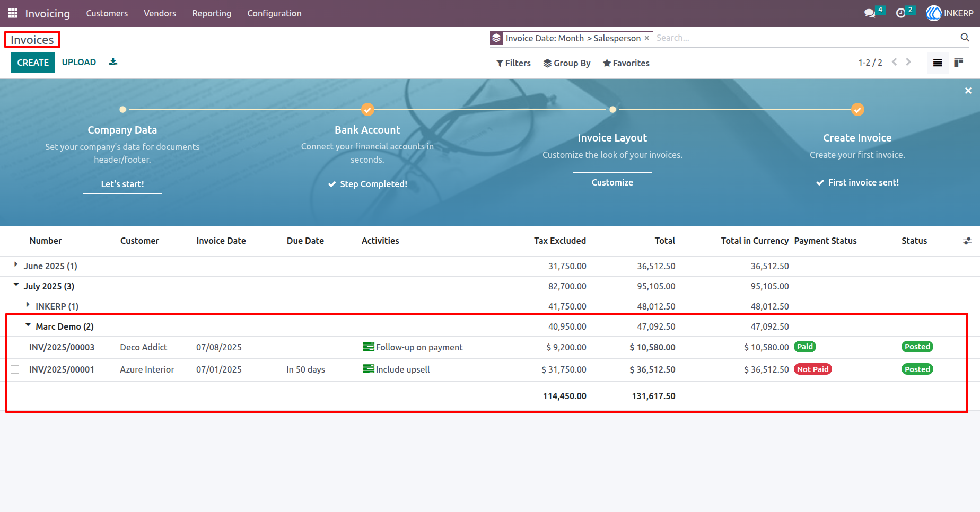Open the activities clock icon
The width and height of the screenshot is (980, 512).
pyautogui.click(x=900, y=13)
